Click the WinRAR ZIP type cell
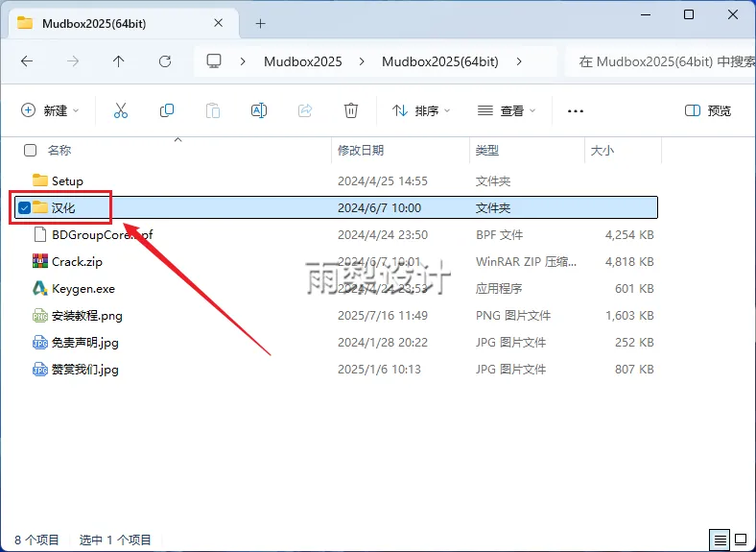Screen dimensions: 756x552 click(x=526, y=261)
